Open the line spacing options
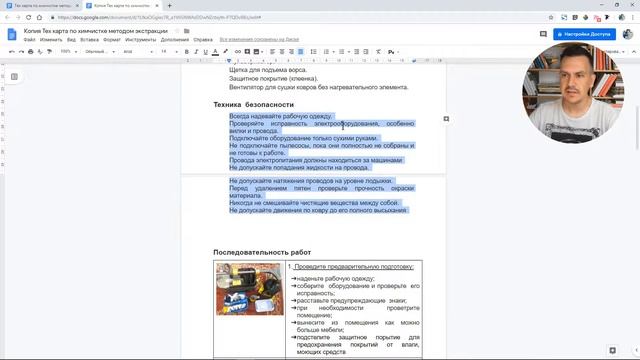 click(x=313, y=52)
